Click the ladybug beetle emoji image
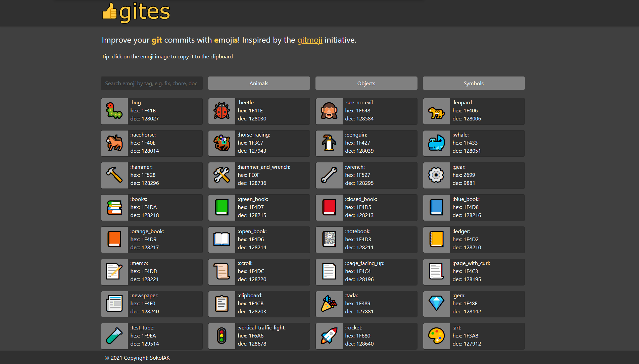 (222, 111)
